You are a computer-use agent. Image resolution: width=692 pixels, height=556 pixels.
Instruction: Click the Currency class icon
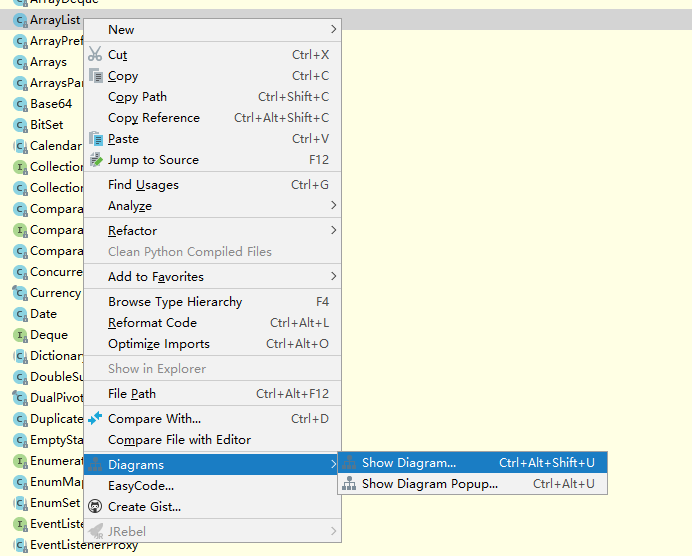point(20,293)
